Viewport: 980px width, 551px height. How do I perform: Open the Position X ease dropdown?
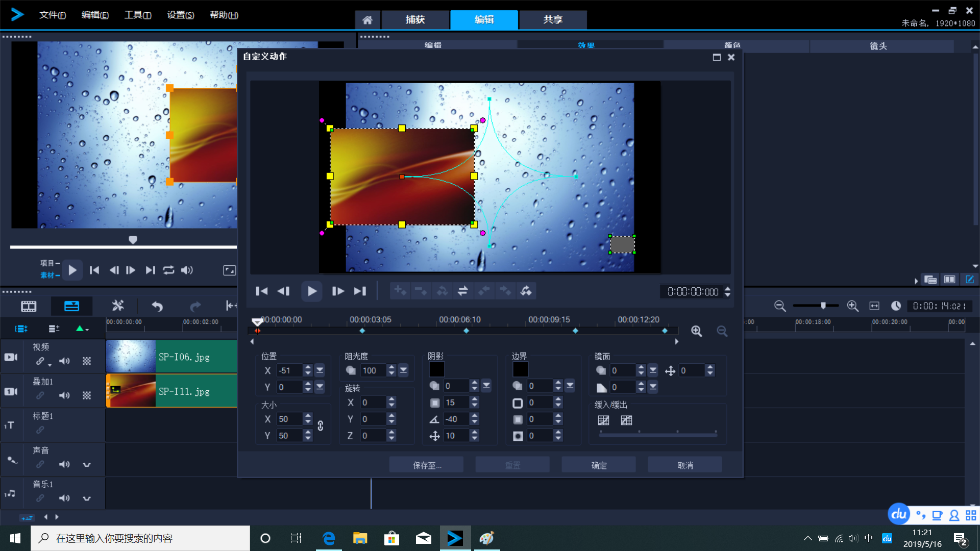(x=320, y=370)
